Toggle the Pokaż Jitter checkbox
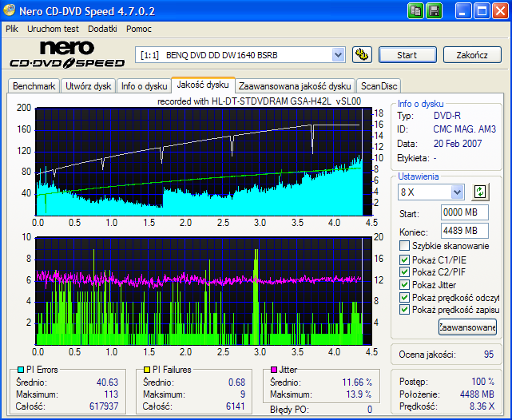Screen dimensions: 512x420 tap(404, 285)
